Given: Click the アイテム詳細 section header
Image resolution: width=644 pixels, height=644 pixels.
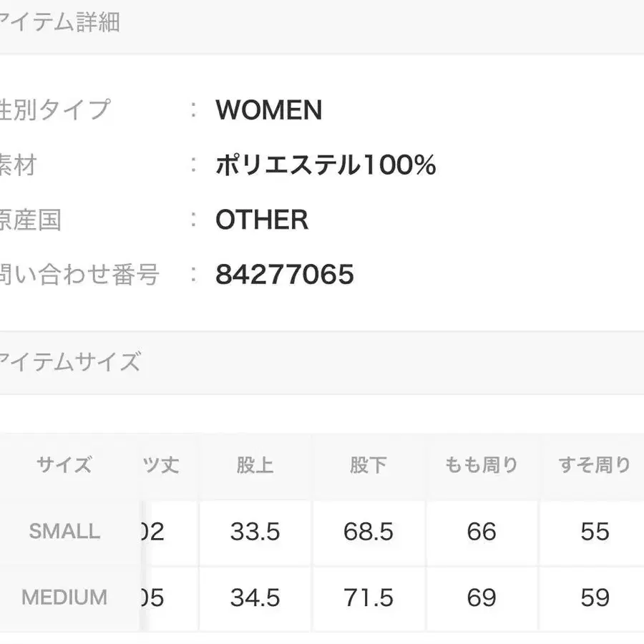Looking at the screenshot, I should point(61,23).
